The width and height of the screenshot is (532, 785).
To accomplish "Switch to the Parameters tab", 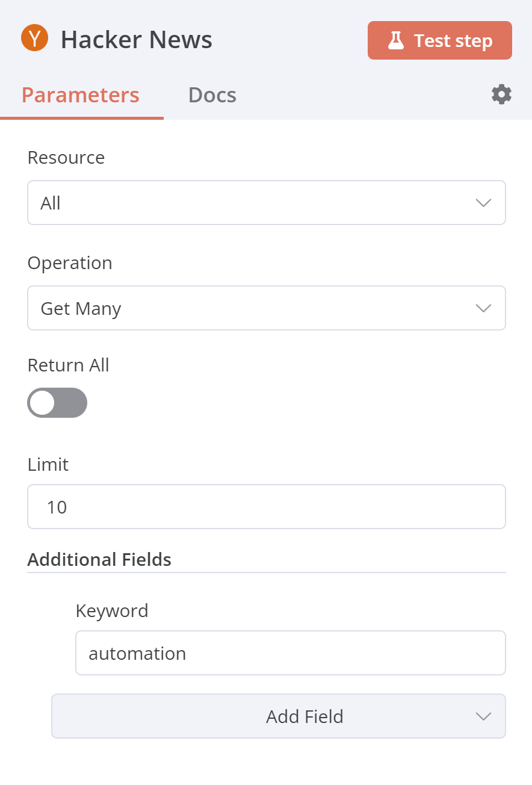I will (x=81, y=95).
